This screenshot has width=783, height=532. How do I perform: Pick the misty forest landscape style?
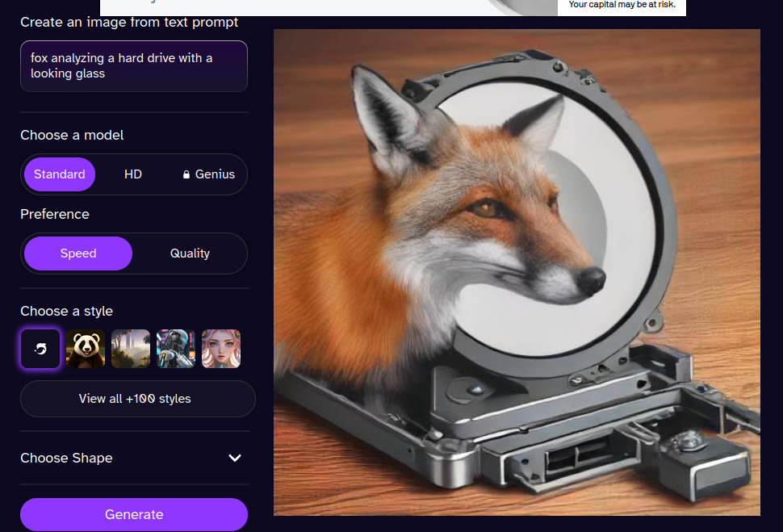(131, 349)
